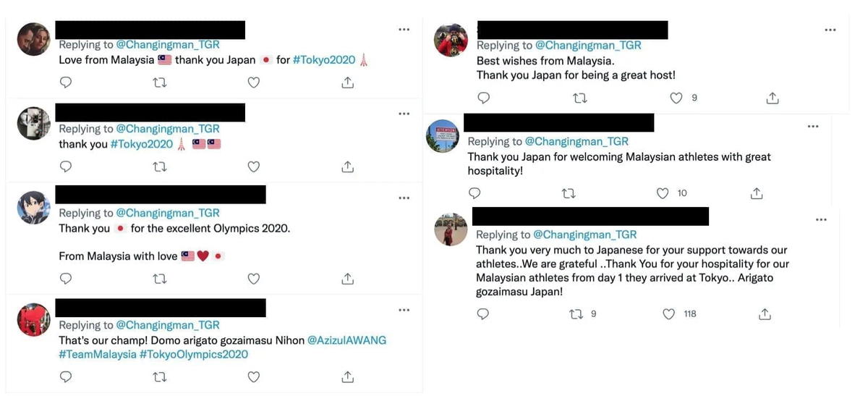Retweet the 'Love from Malaysia' tweet
The height and width of the screenshot is (396, 868).
pyautogui.click(x=160, y=83)
